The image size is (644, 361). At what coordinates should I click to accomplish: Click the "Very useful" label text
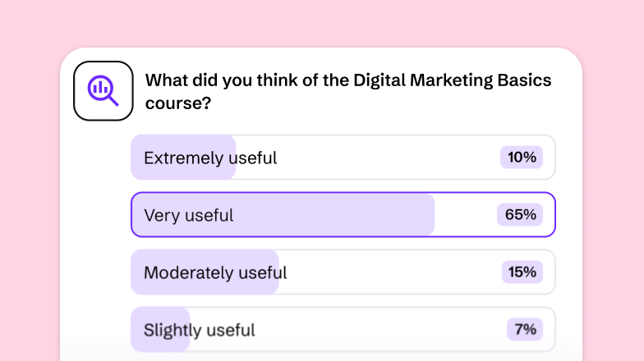pos(188,216)
